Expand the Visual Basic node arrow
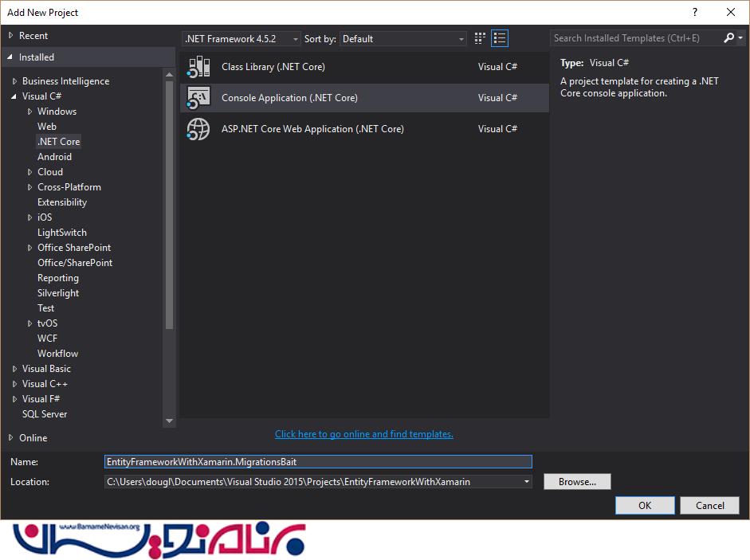This screenshot has height=560, width=750. click(14, 369)
